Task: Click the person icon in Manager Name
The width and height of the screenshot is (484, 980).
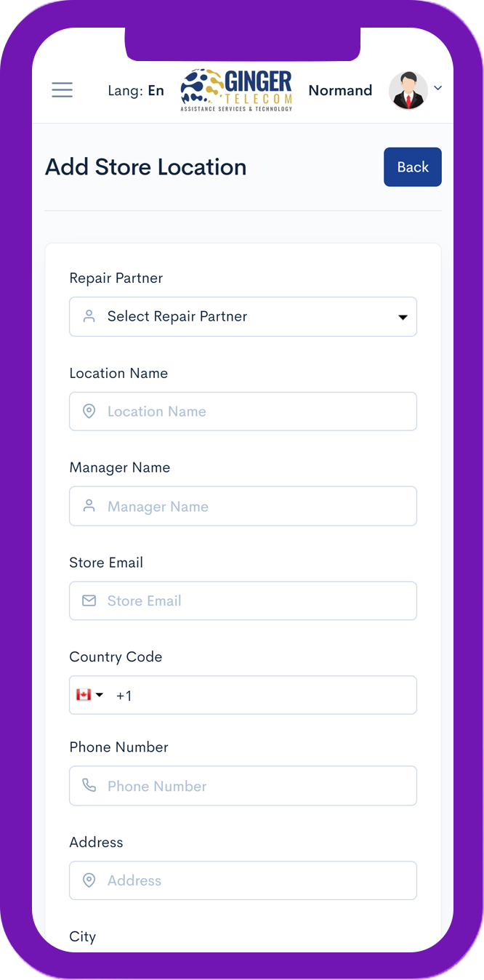Action: click(89, 506)
